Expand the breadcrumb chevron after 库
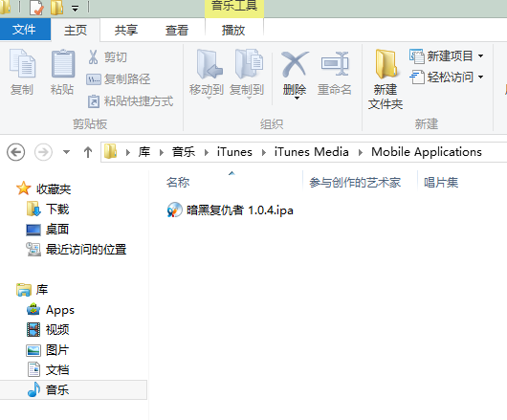This screenshot has width=507, height=420. pos(162,152)
